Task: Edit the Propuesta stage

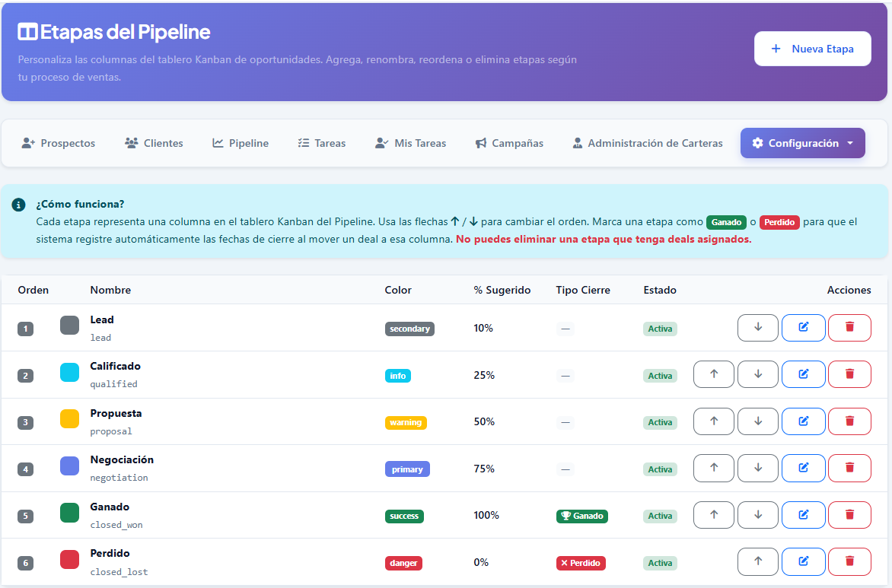Action: [x=803, y=421]
